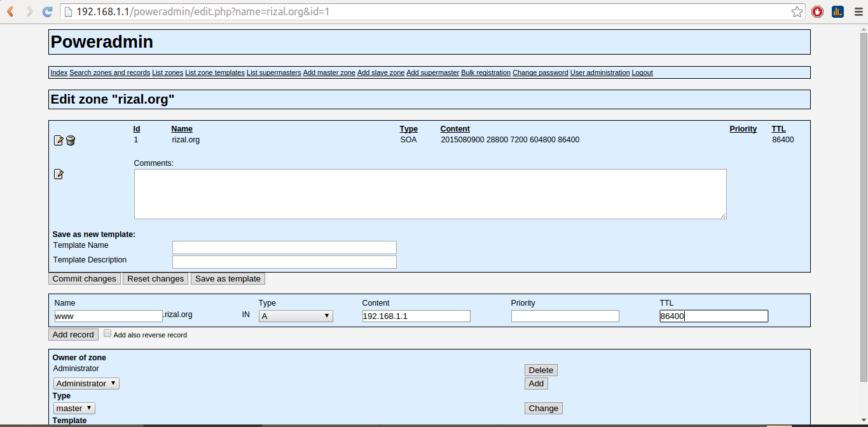Open the record Type dropdown showing A
868x427 pixels.
point(296,316)
